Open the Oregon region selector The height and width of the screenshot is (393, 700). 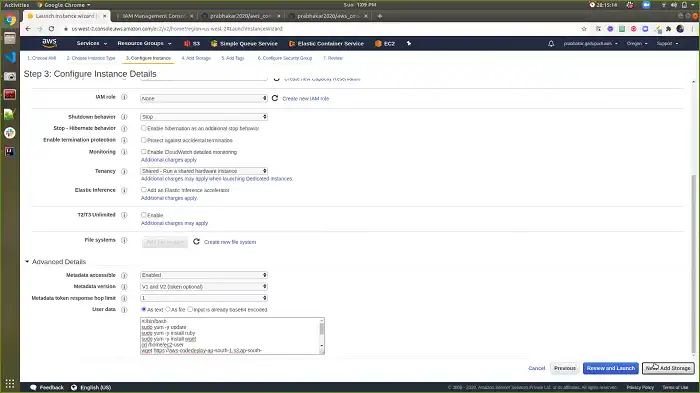point(637,43)
